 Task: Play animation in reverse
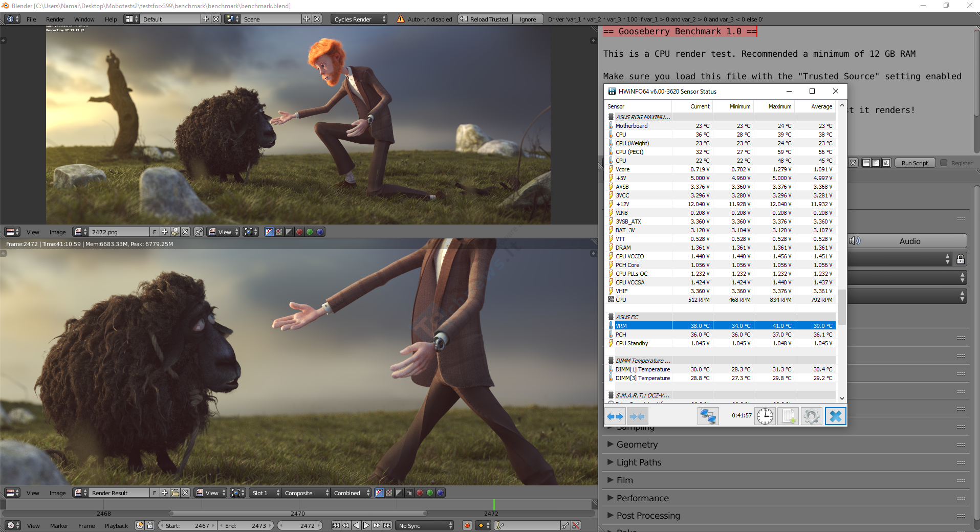pos(356,525)
